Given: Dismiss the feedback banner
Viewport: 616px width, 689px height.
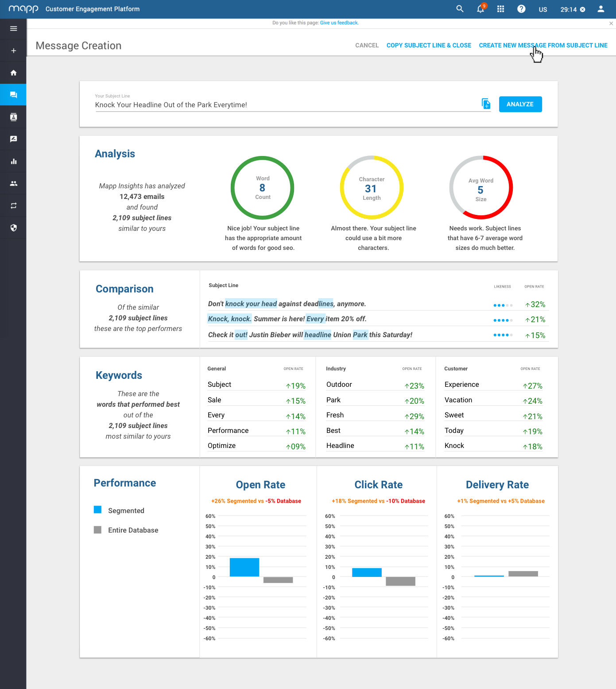Looking at the screenshot, I should tap(611, 23).
